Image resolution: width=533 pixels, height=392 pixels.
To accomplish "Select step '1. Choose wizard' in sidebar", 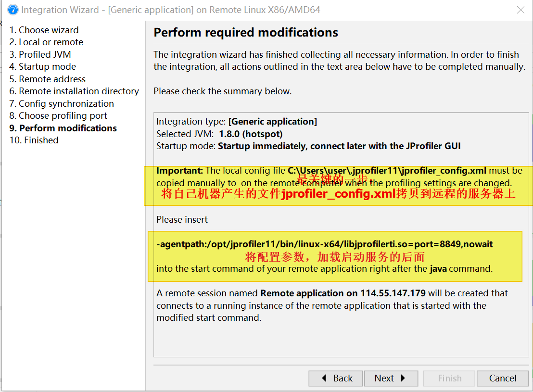I will [44, 30].
